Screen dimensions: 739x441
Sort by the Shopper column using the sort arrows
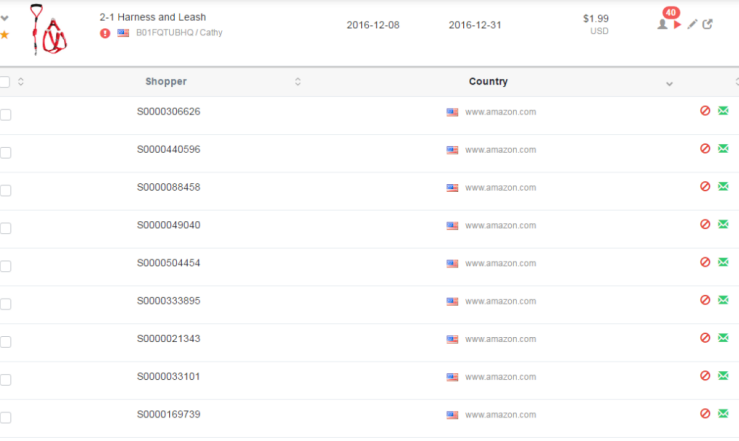298,82
